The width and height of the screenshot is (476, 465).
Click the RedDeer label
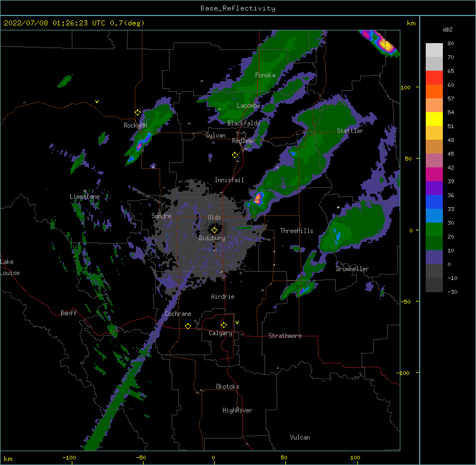(244, 141)
